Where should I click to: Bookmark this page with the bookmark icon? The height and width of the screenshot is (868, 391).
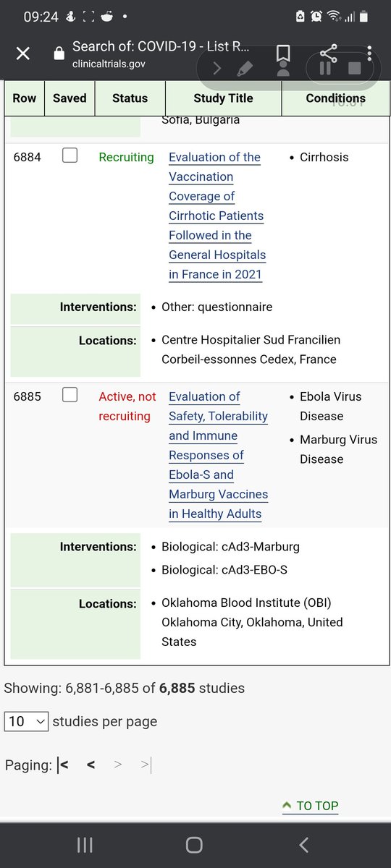click(283, 54)
